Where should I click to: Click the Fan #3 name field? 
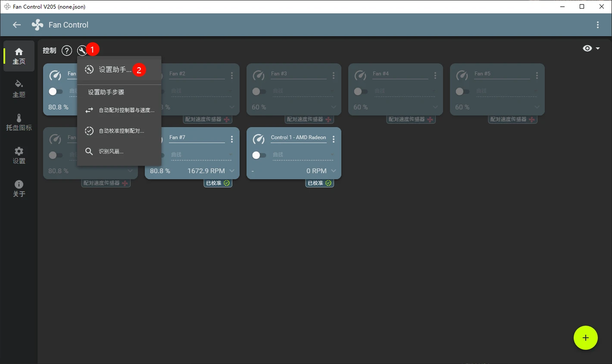[298, 74]
